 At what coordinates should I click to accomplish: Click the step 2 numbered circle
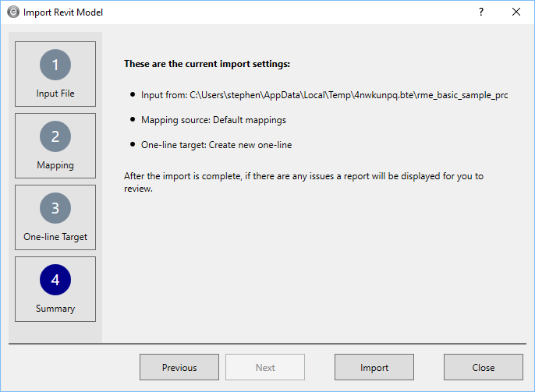click(55, 136)
